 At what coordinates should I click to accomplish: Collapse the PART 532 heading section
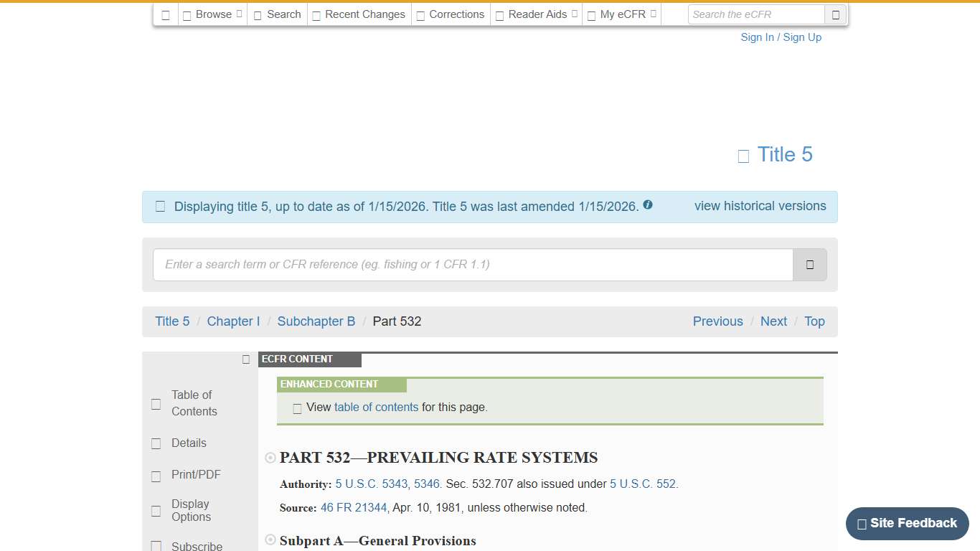click(x=270, y=457)
